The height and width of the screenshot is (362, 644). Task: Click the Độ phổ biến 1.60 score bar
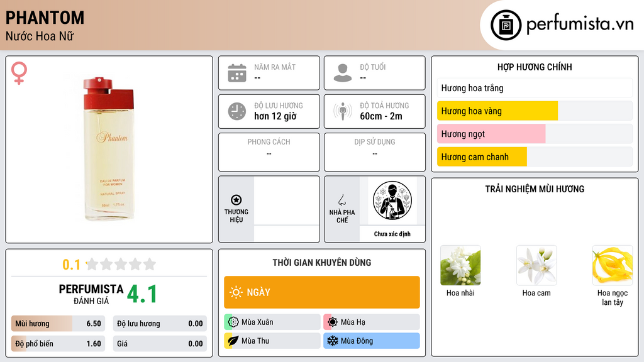(x=58, y=344)
